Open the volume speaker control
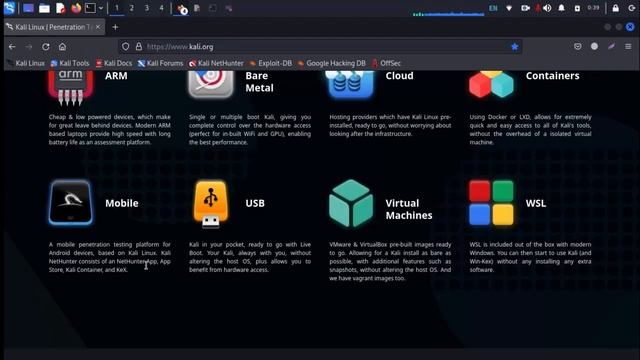Screen dimensions: 640x360 [547, 8]
